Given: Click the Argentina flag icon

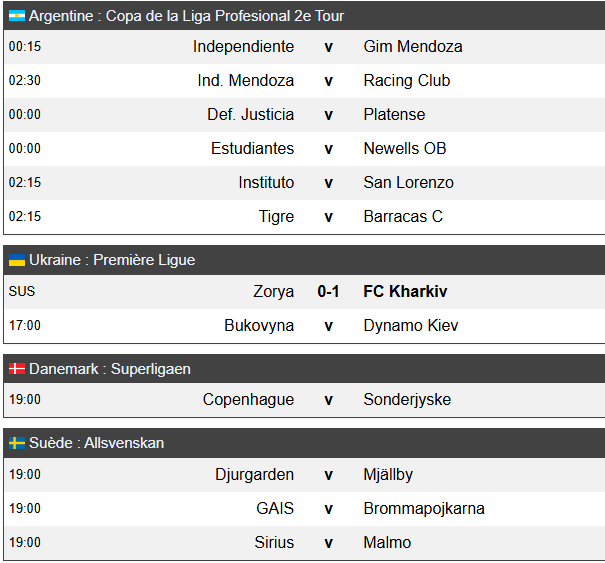Looking at the screenshot, I should [x=17, y=16].
